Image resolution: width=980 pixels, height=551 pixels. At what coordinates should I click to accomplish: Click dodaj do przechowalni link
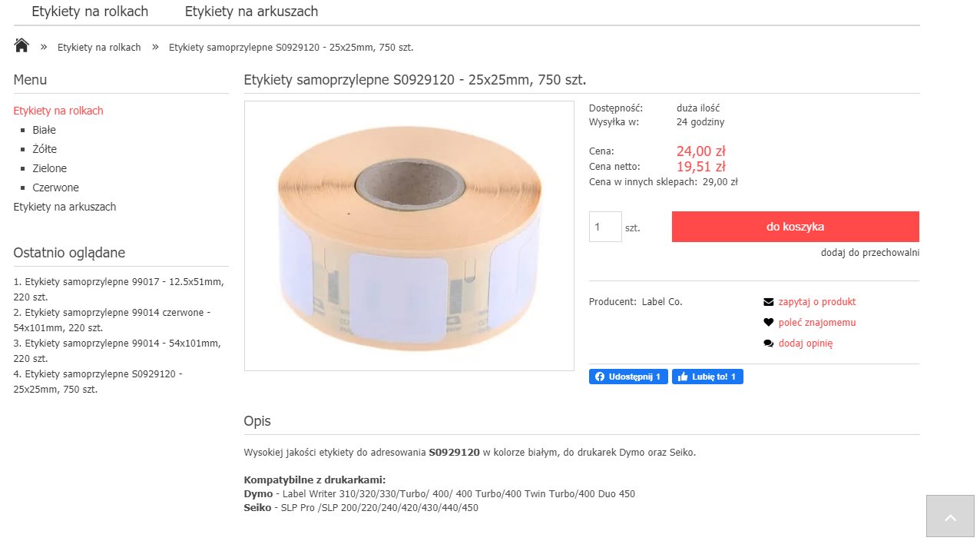(x=869, y=253)
